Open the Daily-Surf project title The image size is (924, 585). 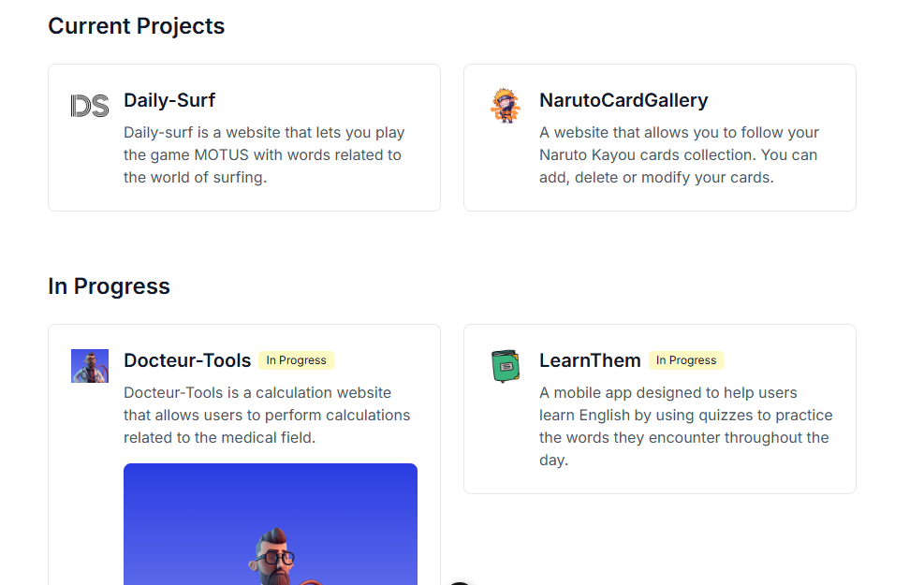click(169, 100)
